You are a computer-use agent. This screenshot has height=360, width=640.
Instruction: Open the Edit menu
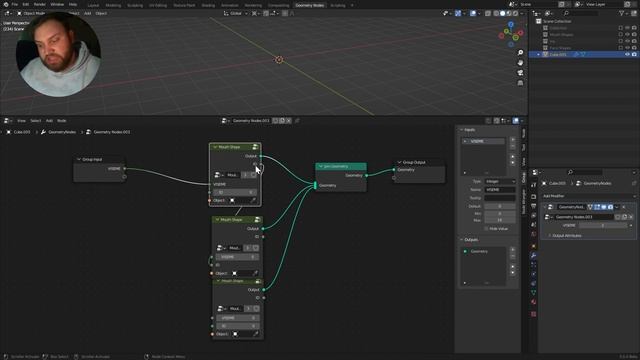click(26, 4)
